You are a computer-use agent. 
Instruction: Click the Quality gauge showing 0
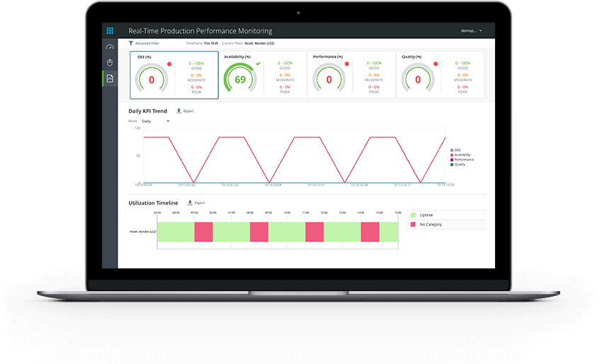(418, 78)
